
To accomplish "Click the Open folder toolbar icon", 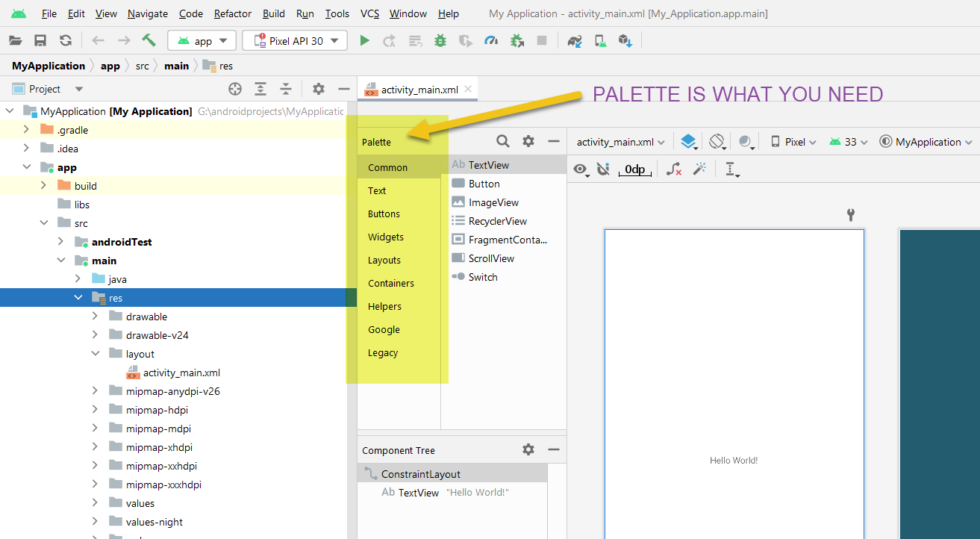I will click(x=16, y=41).
